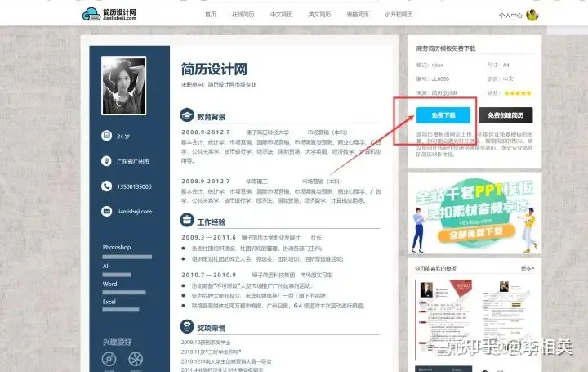Click the 语言: 中文 text
Image resolution: width=588 pixels, height=372 pixels.
pyautogui.click(x=501, y=78)
